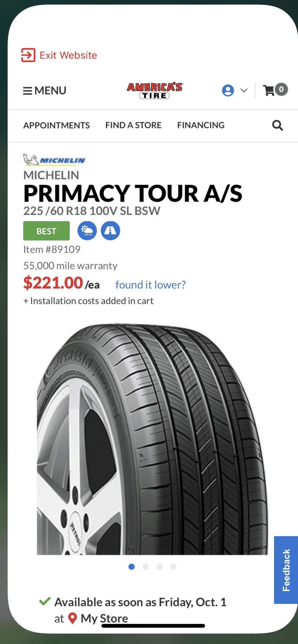Click the My Store location pin icon
The image size is (298, 644).
pos(73,618)
